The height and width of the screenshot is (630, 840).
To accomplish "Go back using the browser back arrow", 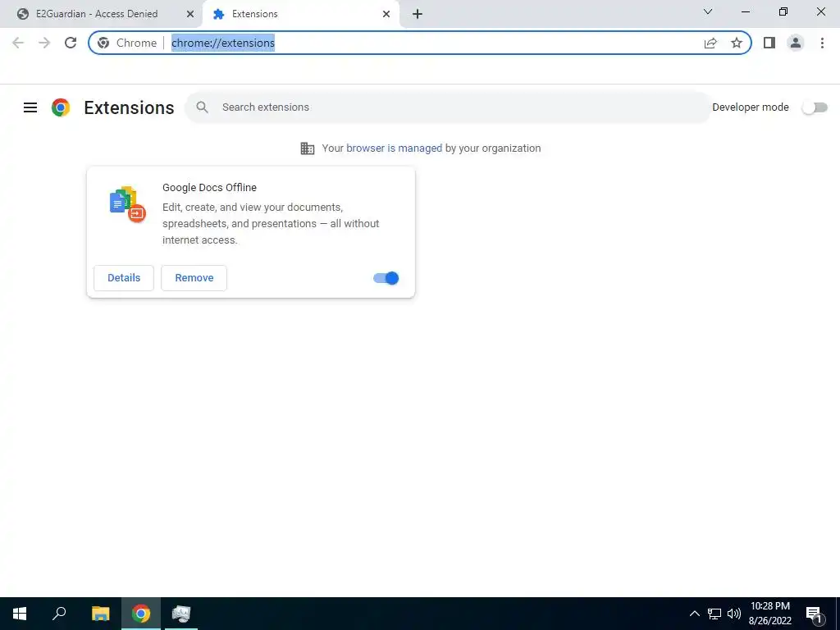I will [18, 43].
